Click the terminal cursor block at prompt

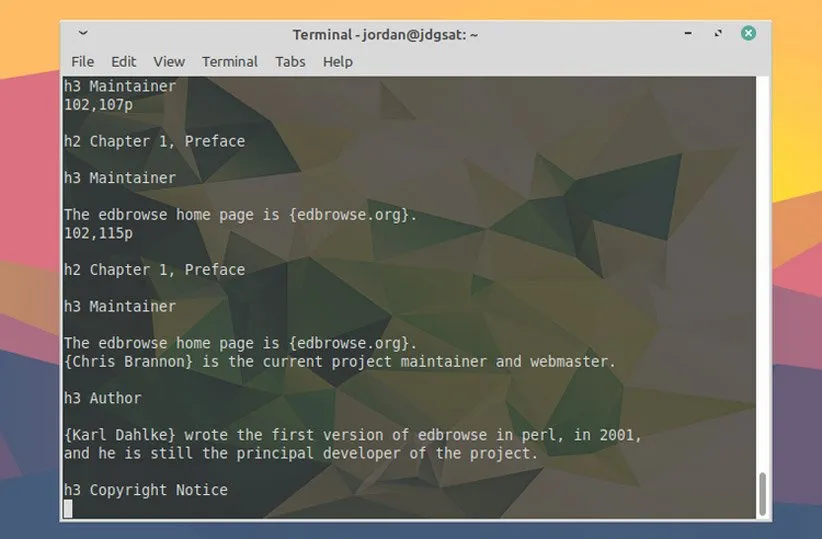click(x=68, y=509)
